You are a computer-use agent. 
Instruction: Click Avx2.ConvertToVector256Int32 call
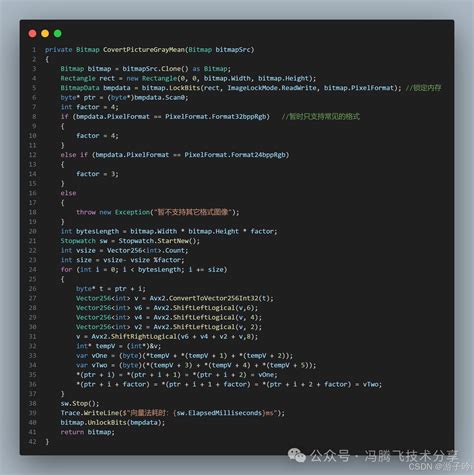pos(209,298)
